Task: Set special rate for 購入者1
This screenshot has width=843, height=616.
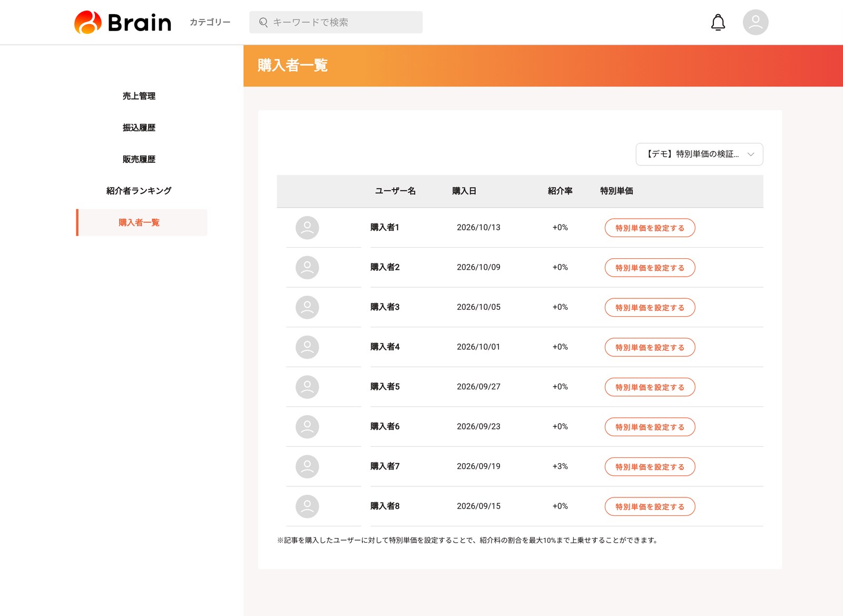Action: pos(650,228)
